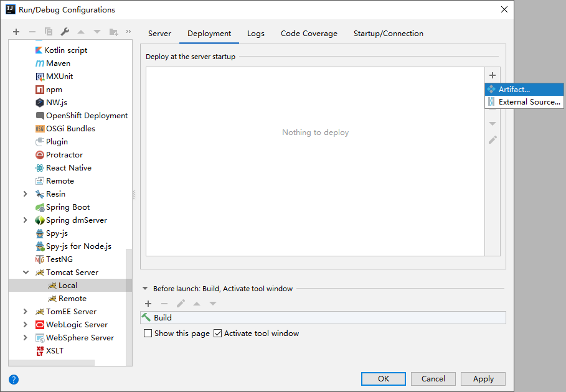This screenshot has width=566, height=392.
Task: Switch to the Logs tab
Action: [x=256, y=34]
